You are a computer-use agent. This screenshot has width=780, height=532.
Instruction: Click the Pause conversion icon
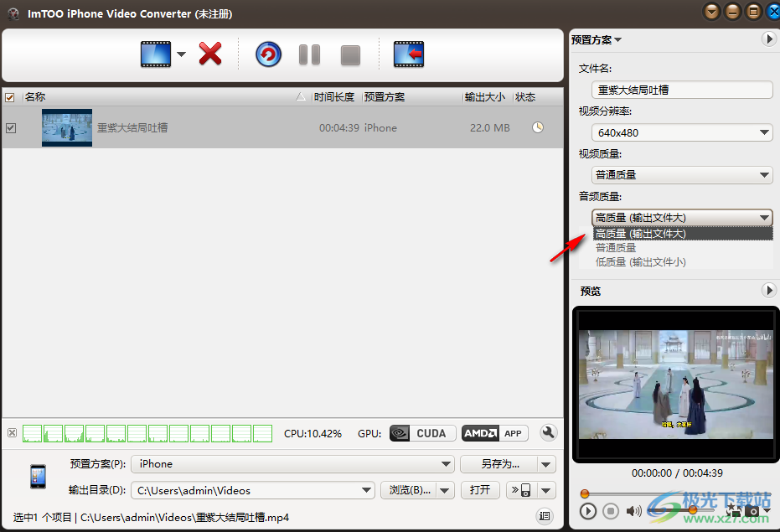pyautogui.click(x=309, y=53)
